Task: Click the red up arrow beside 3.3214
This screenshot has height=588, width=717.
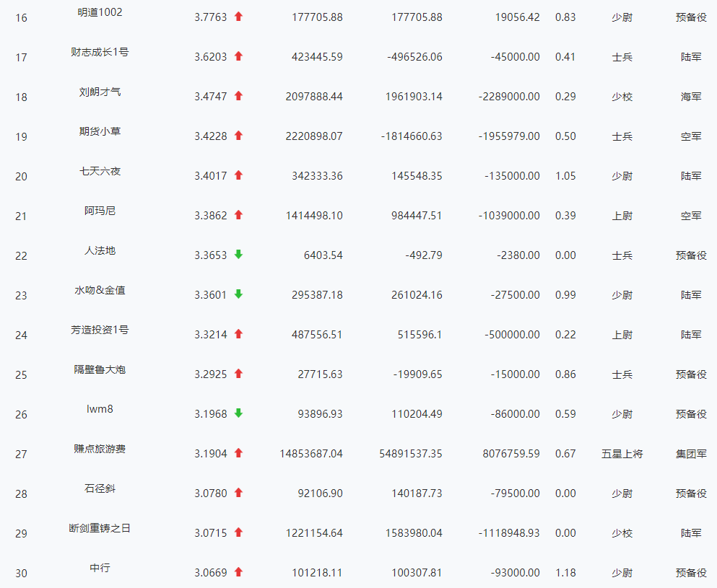Action: 238,334
